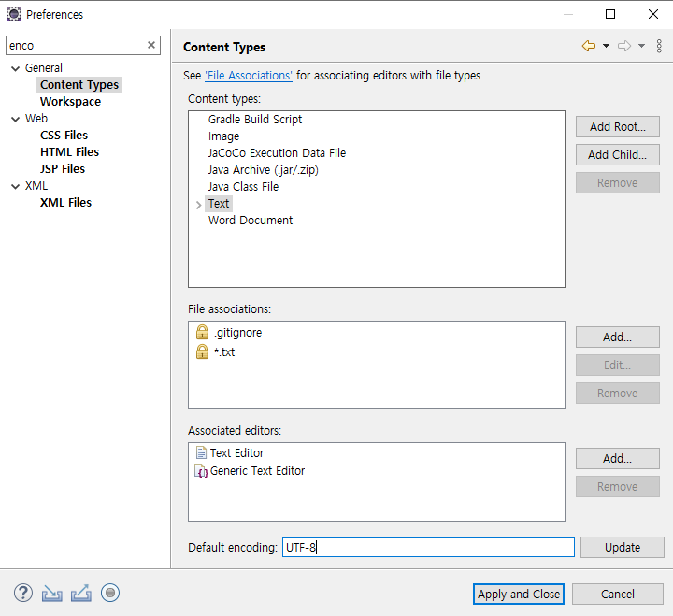Maximize the Preferences window
The height and width of the screenshot is (616, 673).
(609, 14)
